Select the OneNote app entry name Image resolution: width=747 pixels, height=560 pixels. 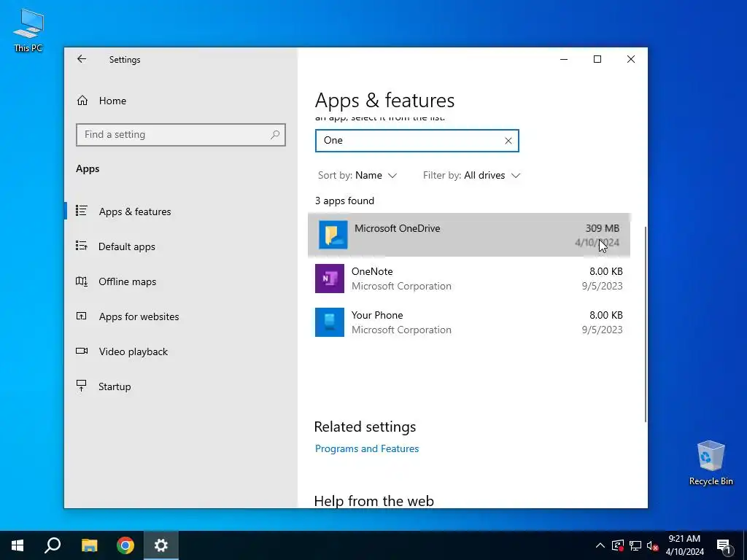click(x=372, y=271)
